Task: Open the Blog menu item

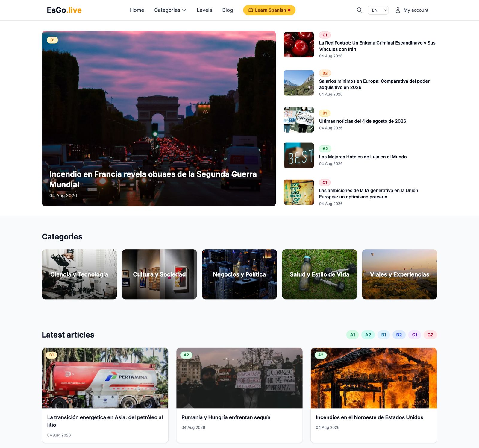Action: click(228, 10)
